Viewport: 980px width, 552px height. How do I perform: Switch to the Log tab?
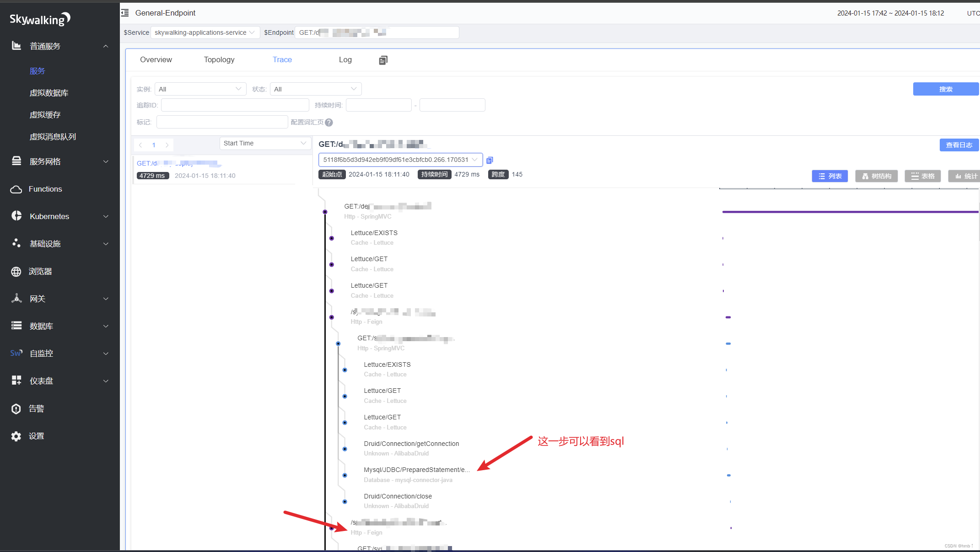[345, 59]
